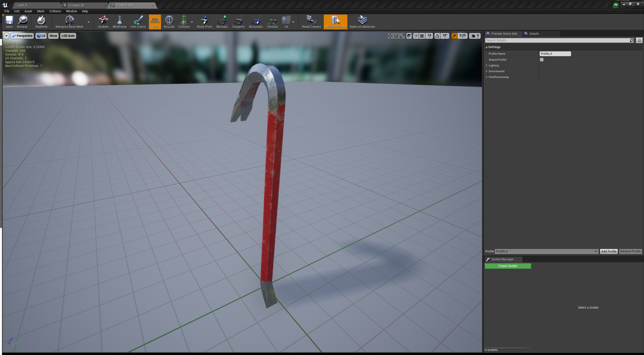The image size is (644, 355).
Task: Click the Search Details field
Action: pos(559,40)
